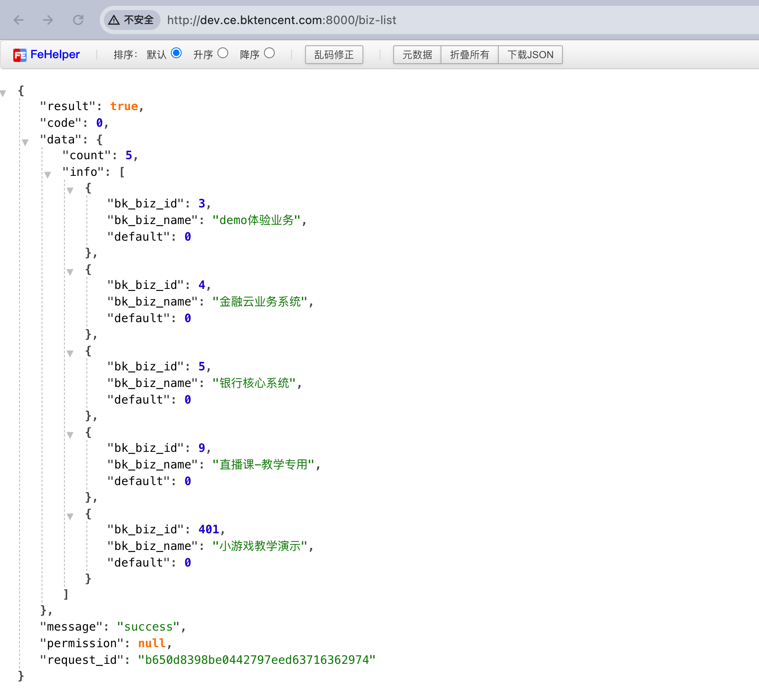The width and height of the screenshot is (759, 700).
Task: Reload the page with the refresh icon
Action: (78, 20)
